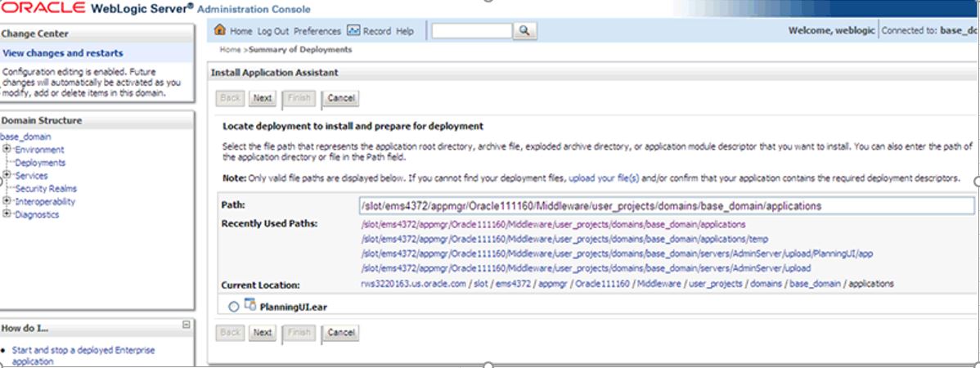Click the bottom Cancel button
980x368 pixels.
point(341,332)
